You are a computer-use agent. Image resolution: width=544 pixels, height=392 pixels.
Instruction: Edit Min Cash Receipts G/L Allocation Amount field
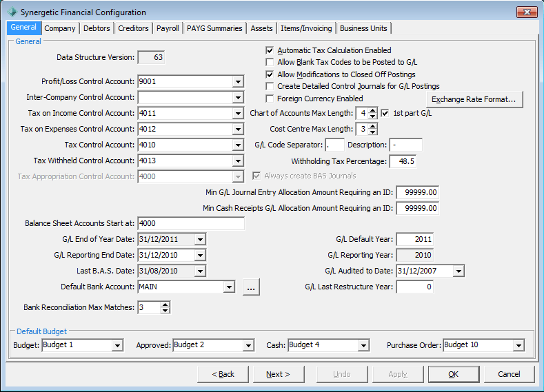(x=418, y=209)
